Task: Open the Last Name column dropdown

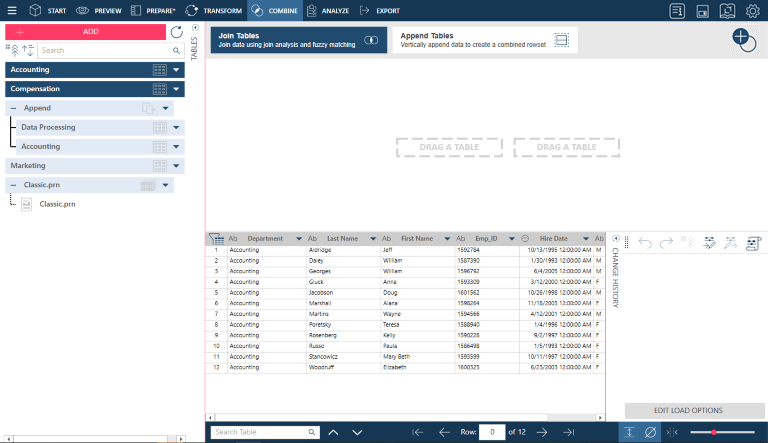Action: tap(373, 239)
